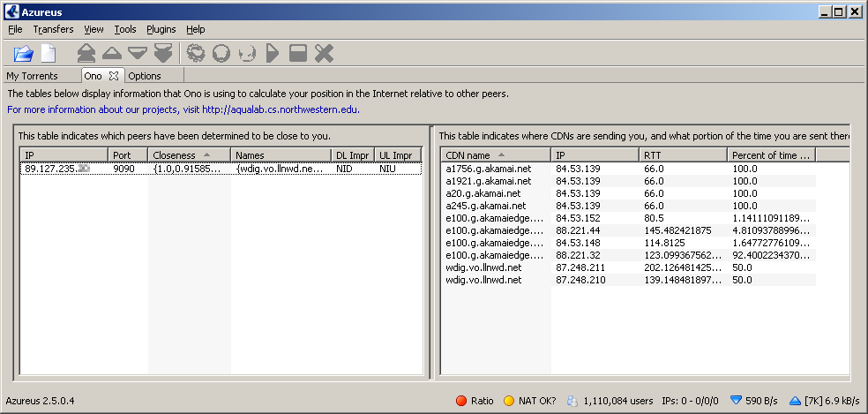
Task: Open the File menu
Action: click(x=16, y=29)
